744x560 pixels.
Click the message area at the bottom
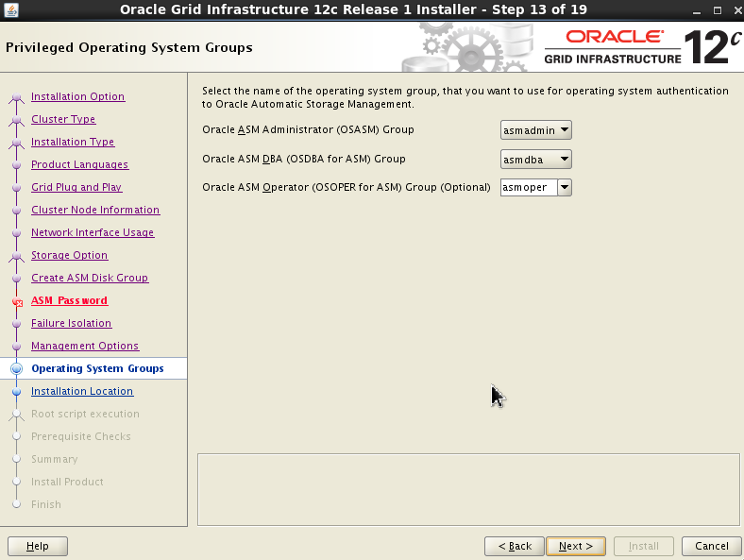pyautogui.click(x=468, y=490)
